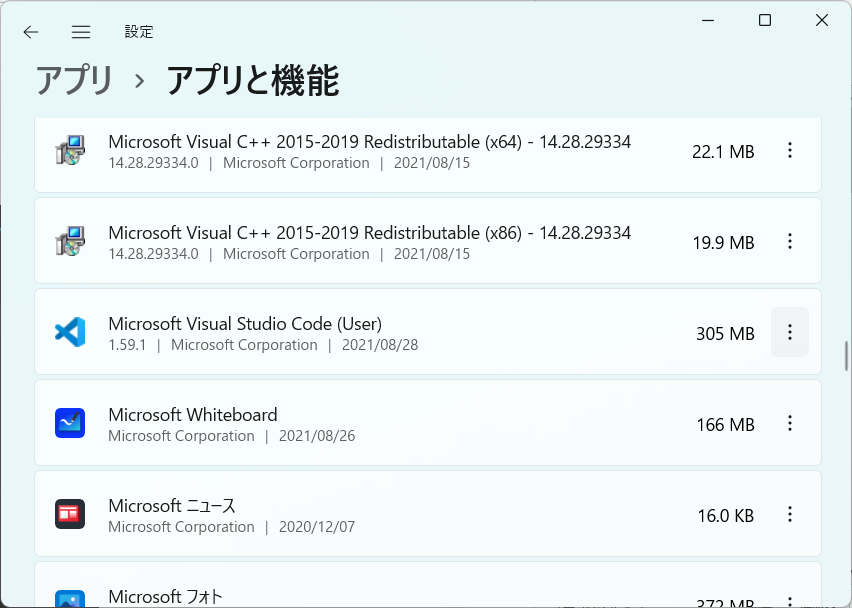Screen dimensions: 852x608
Task: Click the Visual C++ x64 installer icon
Action: 70,150
